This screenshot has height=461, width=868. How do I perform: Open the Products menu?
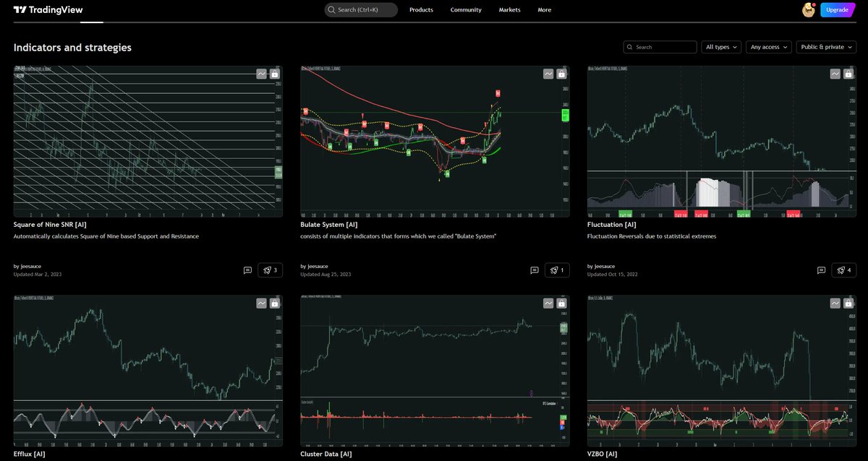421,10
